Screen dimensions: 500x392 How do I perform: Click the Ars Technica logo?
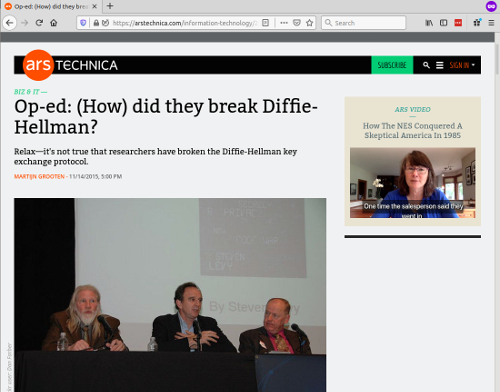(x=70, y=65)
